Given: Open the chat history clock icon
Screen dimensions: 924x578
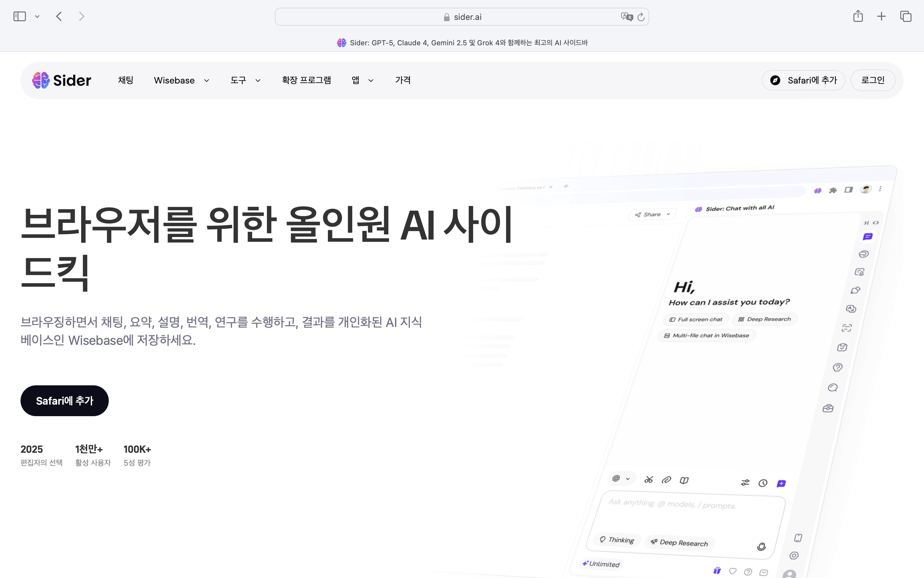Looking at the screenshot, I should 763,483.
